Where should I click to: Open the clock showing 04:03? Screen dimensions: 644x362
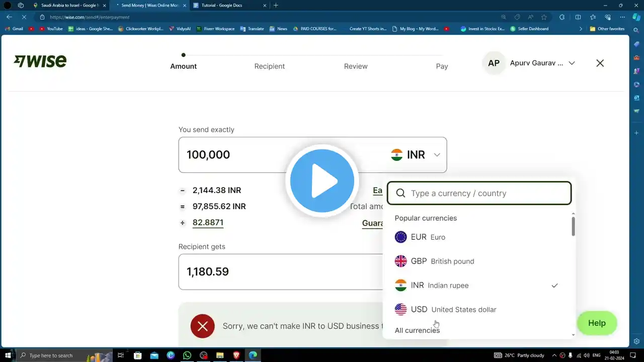(x=614, y=355)
